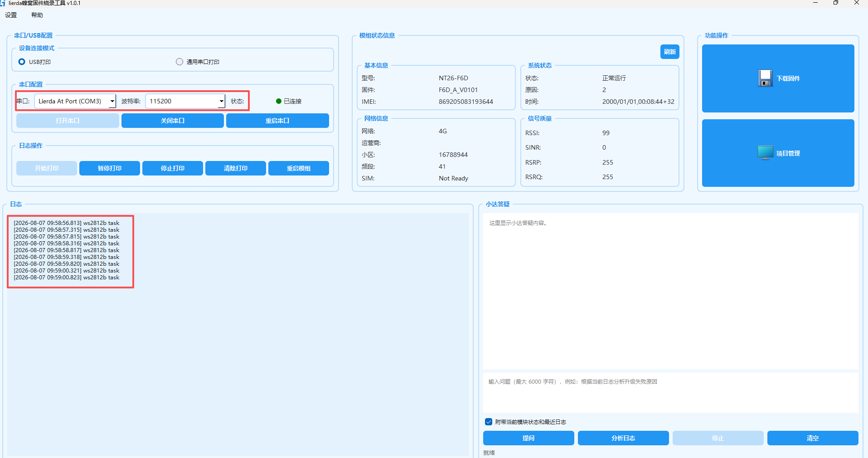Click the network type value 4G
The image size is (868, 458).
[443, 131]
